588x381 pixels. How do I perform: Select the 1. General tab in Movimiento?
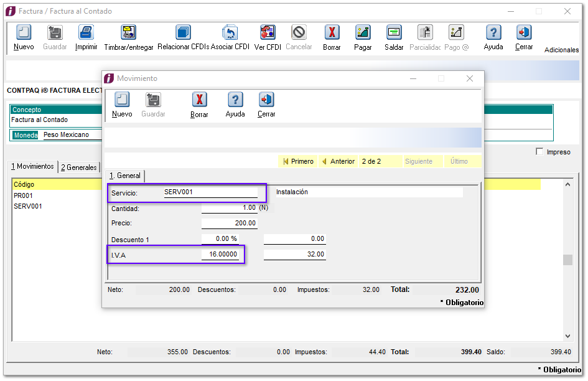point(125,176)
